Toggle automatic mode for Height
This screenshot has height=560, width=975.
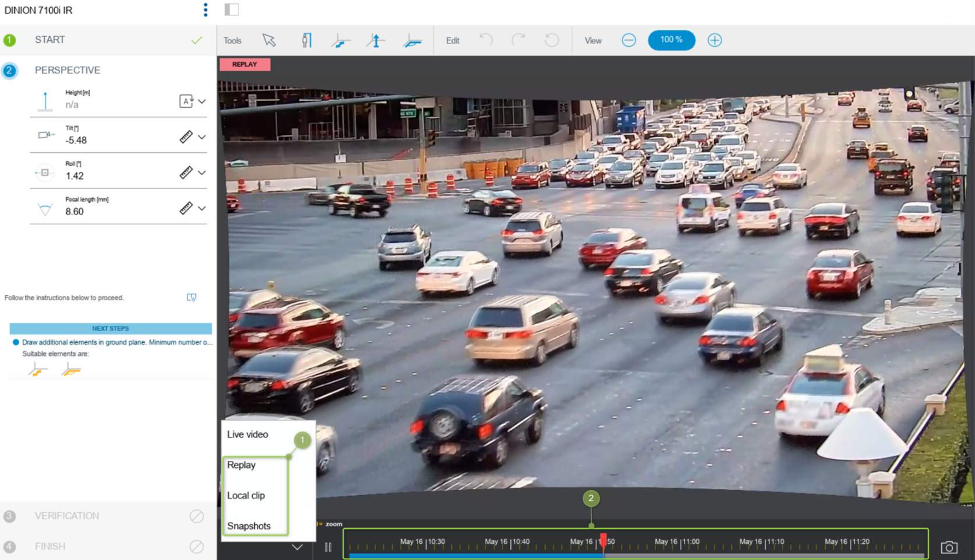pos(186,101)
